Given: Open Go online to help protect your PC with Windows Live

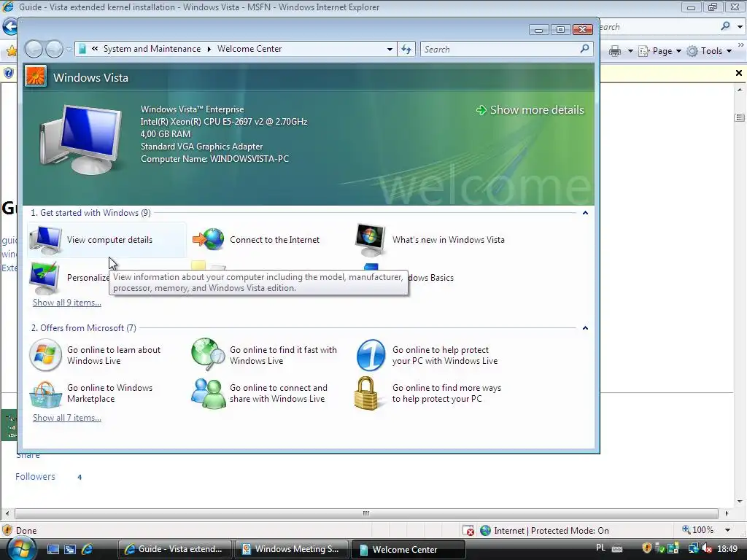Looking at the screenshot, I should tap(427, 355).
